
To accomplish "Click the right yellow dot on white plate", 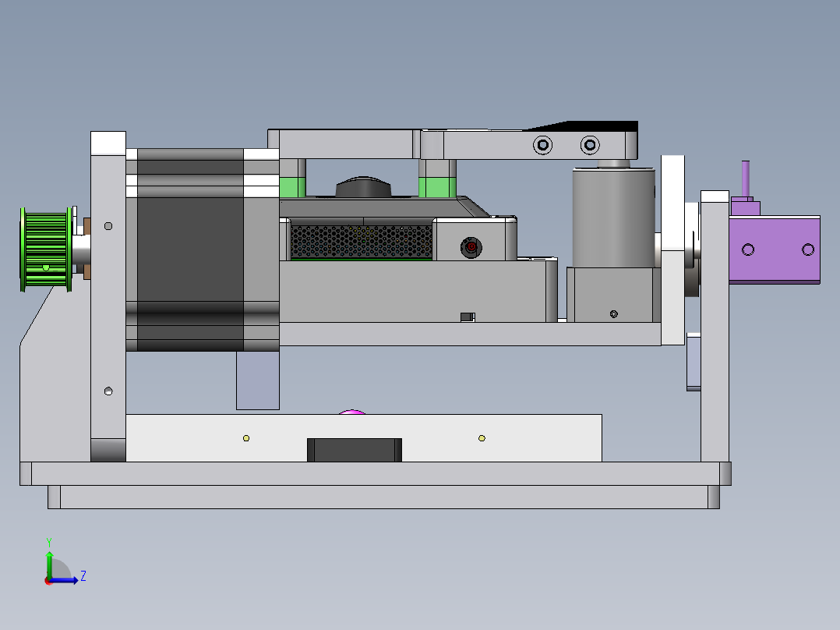I will [x=482, y=438].
